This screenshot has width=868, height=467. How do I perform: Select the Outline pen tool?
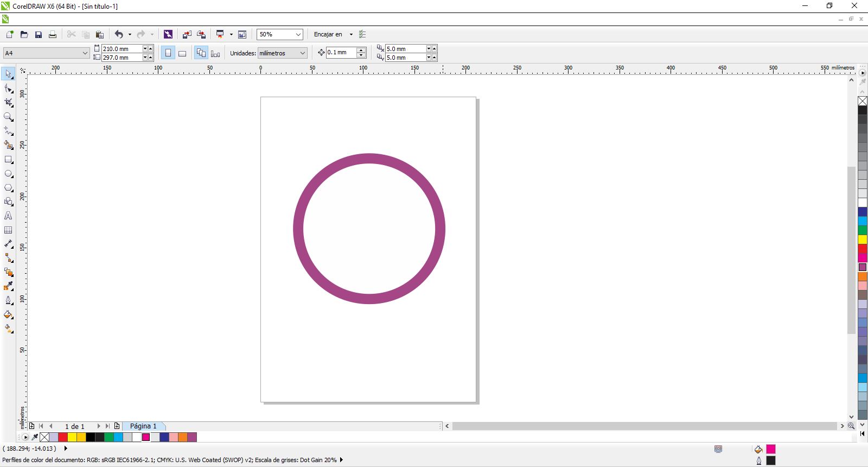(8, 300)
